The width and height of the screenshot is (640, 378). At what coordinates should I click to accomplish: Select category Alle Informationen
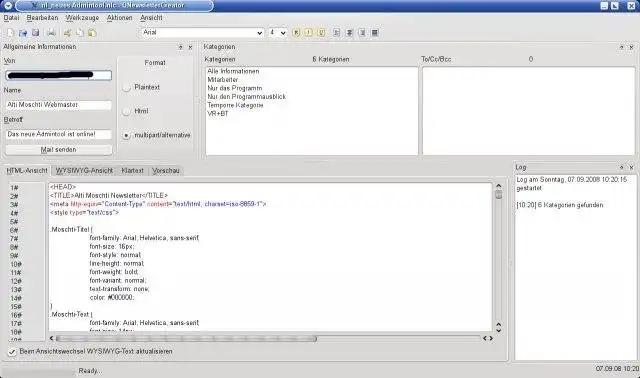233,71
